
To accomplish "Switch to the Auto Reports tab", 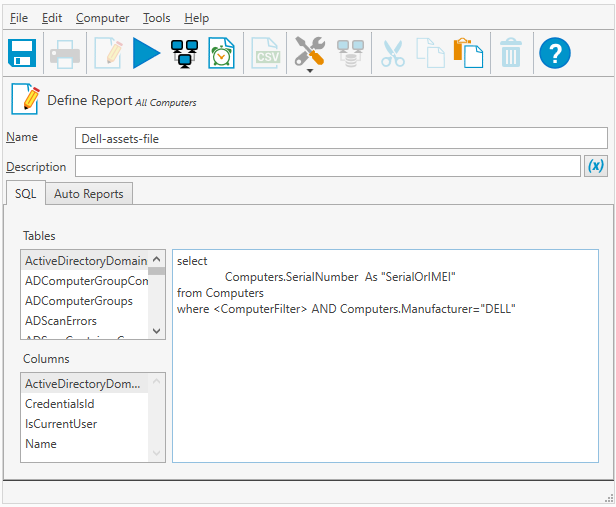I will 89,194.
